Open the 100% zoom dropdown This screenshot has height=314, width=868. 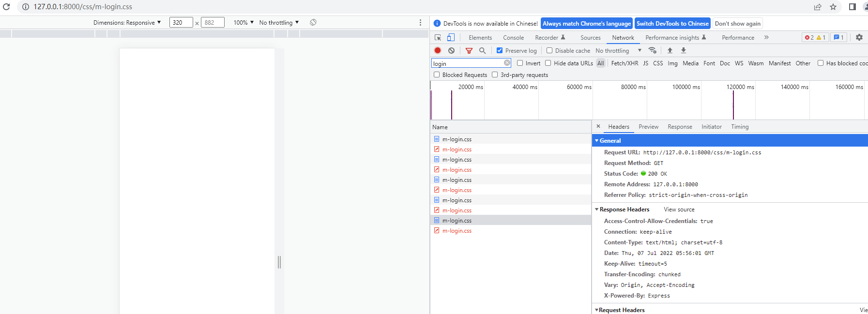click(x=244, y=22)
